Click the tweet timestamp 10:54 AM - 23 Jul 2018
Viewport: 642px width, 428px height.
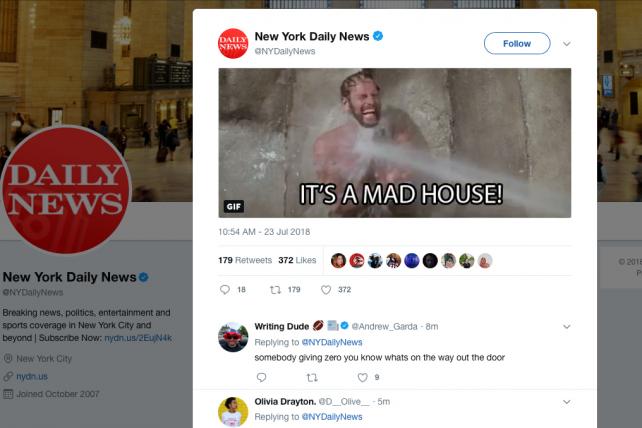point(264,232)
